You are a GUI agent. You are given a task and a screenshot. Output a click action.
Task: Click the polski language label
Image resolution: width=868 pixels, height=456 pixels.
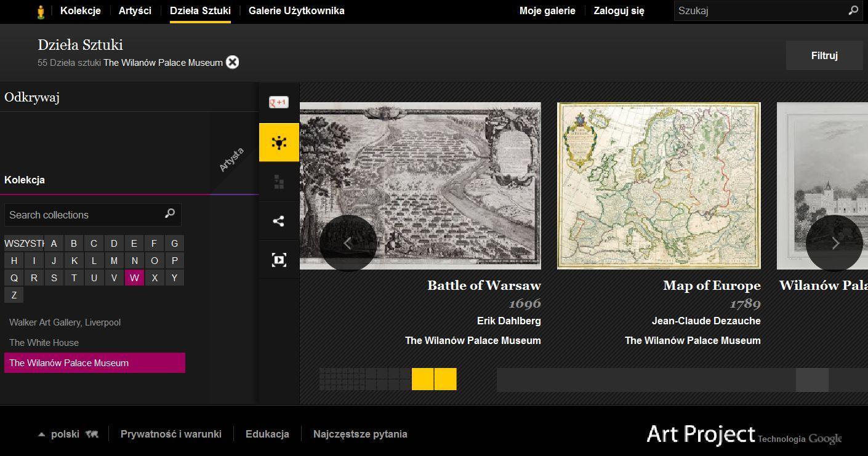[x=65, y=434]
